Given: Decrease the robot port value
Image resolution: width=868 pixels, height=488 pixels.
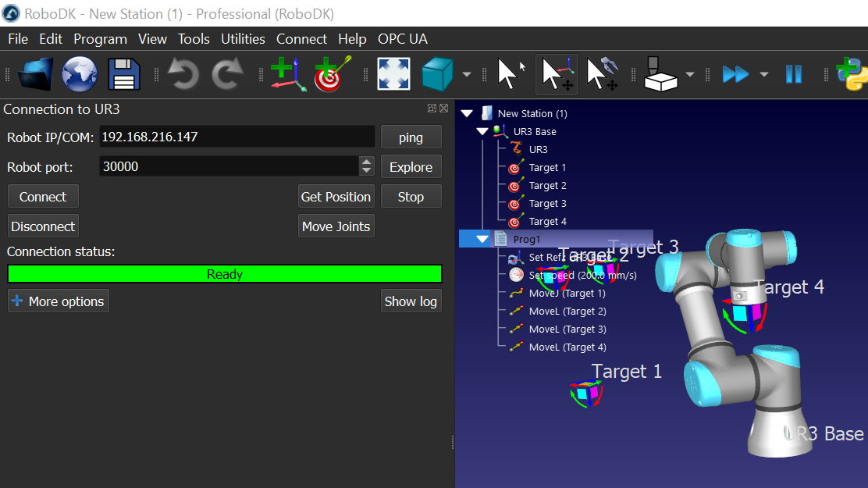Looking at the screenshot, I should click(366, 171).
